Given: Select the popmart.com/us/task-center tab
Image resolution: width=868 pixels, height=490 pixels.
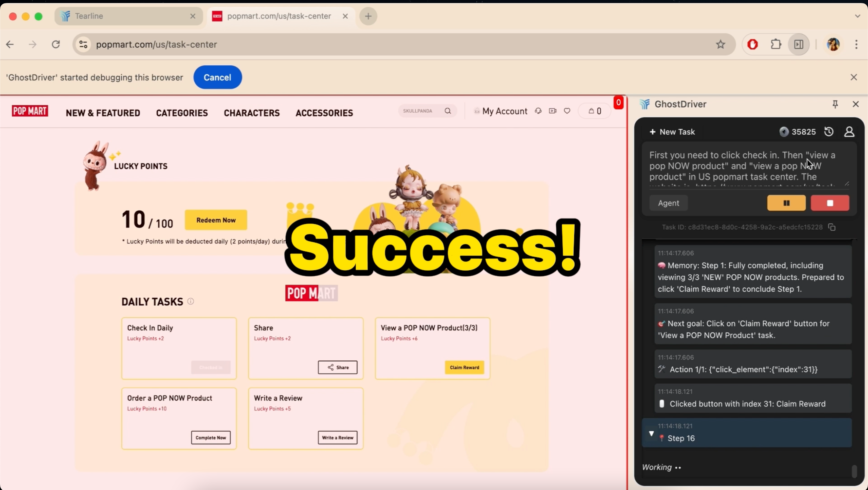Looking at the screenshot, I should (x=281, y=16).
